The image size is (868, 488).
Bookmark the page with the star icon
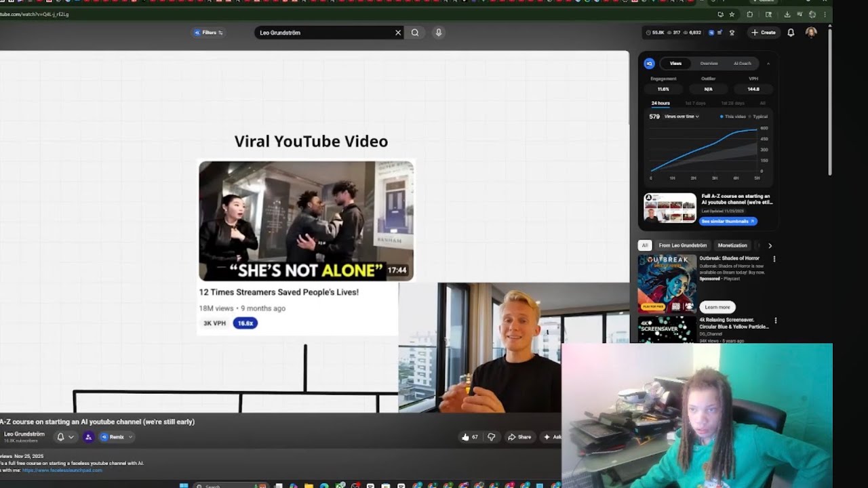tap(732, 14)
